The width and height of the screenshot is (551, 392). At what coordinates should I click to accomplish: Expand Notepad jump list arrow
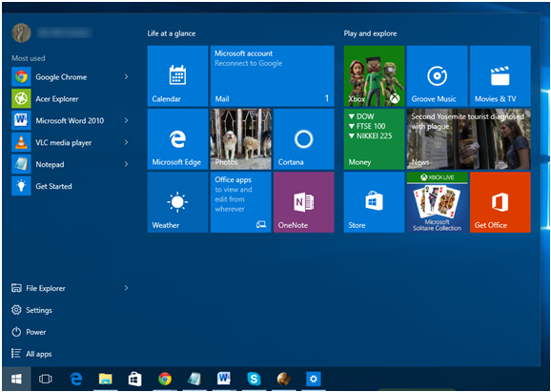point(126,164)
